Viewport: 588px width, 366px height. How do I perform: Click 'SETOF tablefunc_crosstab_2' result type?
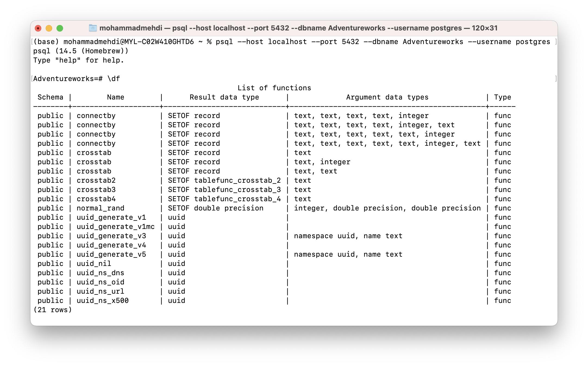(224, 181)
